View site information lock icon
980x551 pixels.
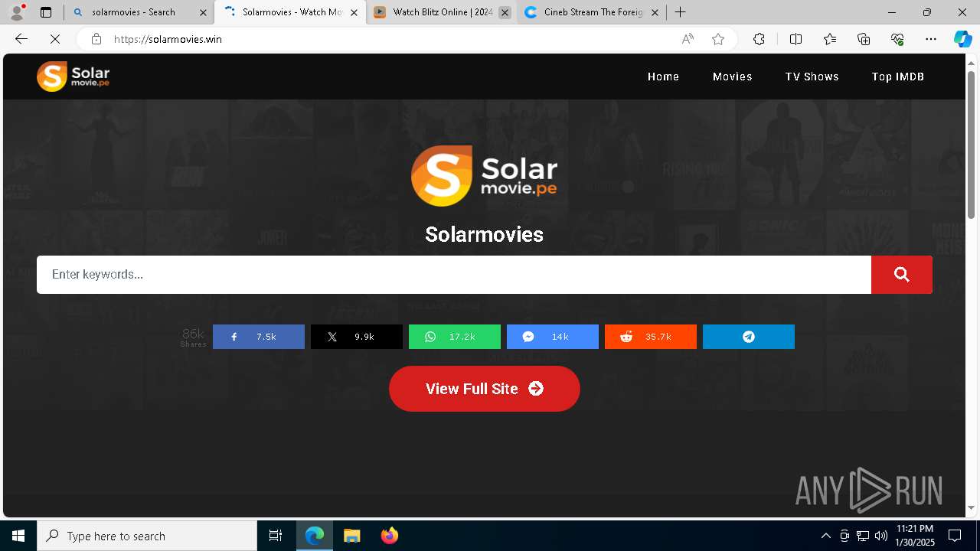pyautogui.click(x=96, y=39)
